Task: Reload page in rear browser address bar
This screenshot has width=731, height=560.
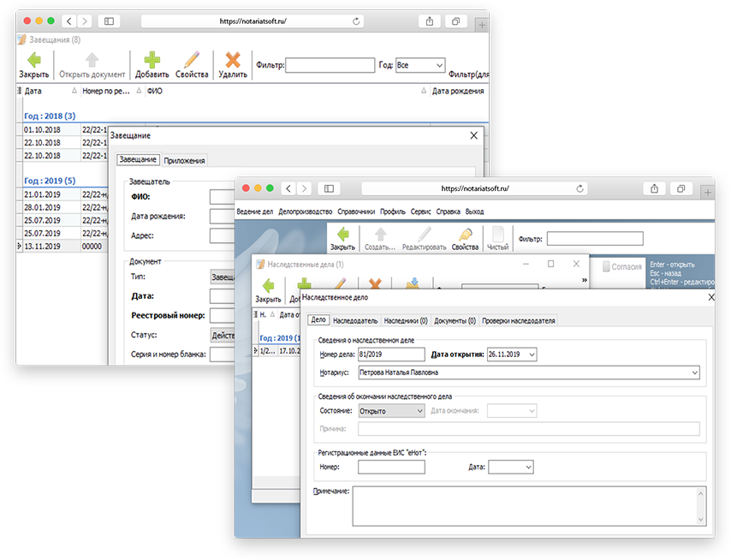Action: tap(356, 21)
